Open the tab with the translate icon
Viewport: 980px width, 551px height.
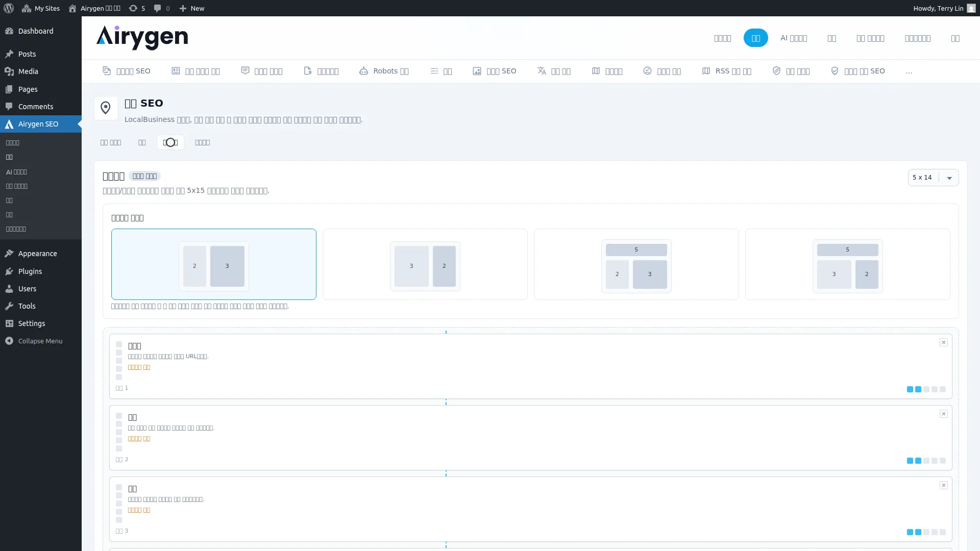(554, 71)
